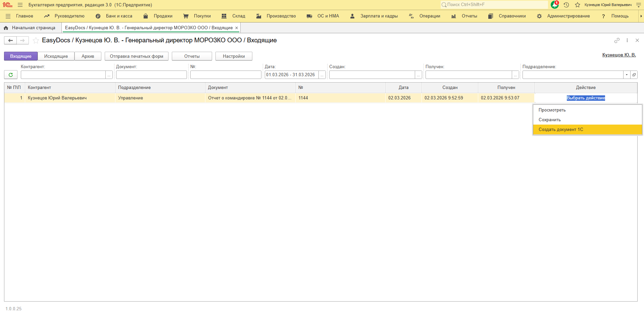The image size is (644, 316).
Task: Open the three-dot more options menu
Action: [627, 40]
